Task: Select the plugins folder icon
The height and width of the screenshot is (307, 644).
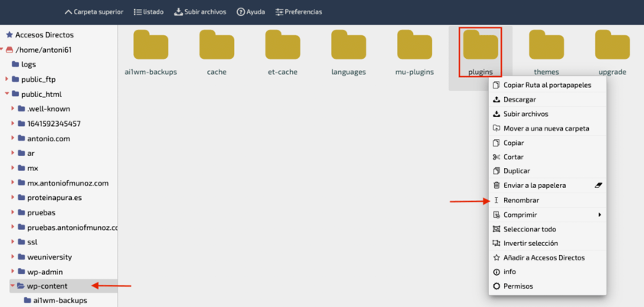Action: (x=480, y=44)
